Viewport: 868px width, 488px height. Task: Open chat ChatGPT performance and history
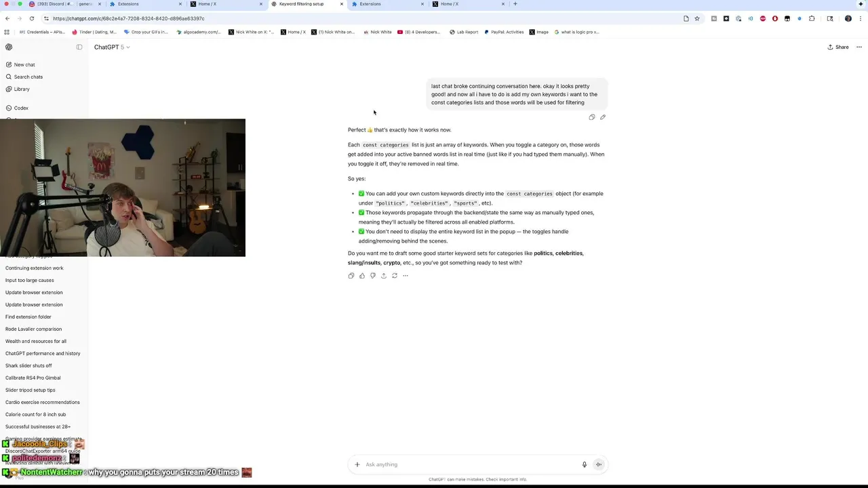43,353
